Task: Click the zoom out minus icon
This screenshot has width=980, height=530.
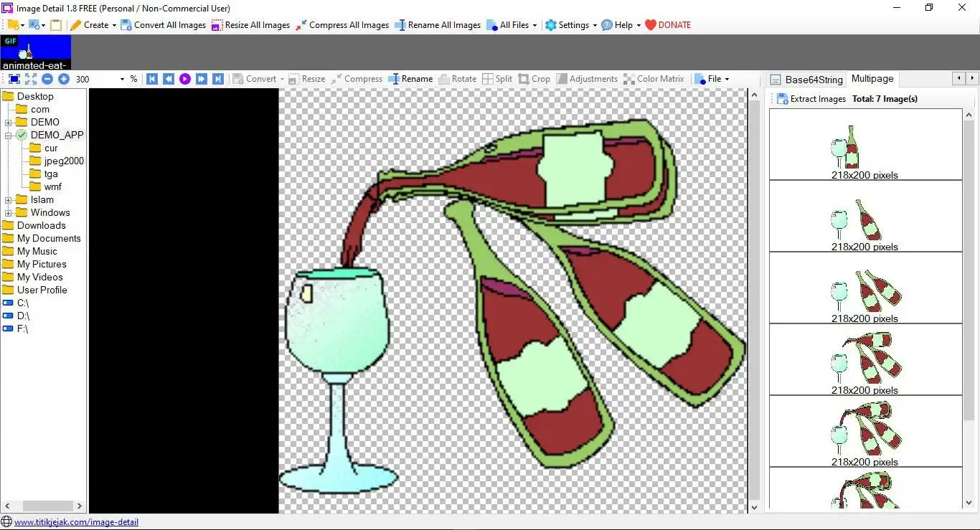Action: pyautogui.click(x=47, y=79)
